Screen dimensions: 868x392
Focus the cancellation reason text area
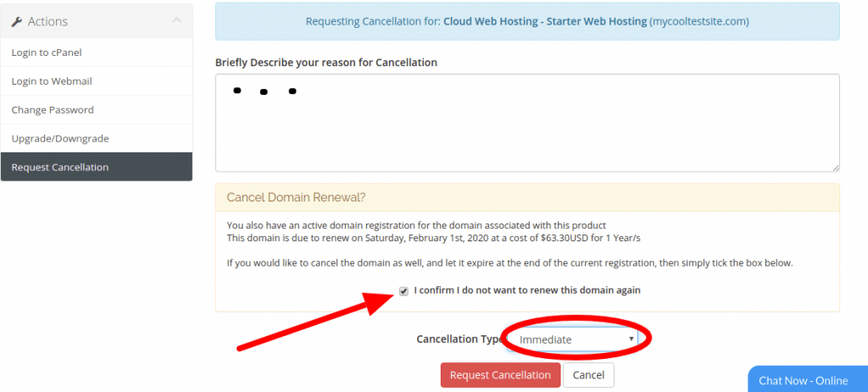(527, 123)
